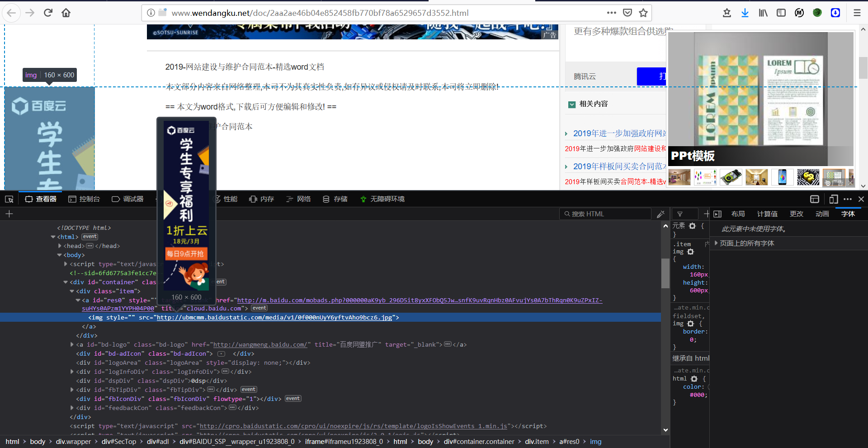
Task: Open the 更改 changes sidebar tab
Action: pos(796,214)
